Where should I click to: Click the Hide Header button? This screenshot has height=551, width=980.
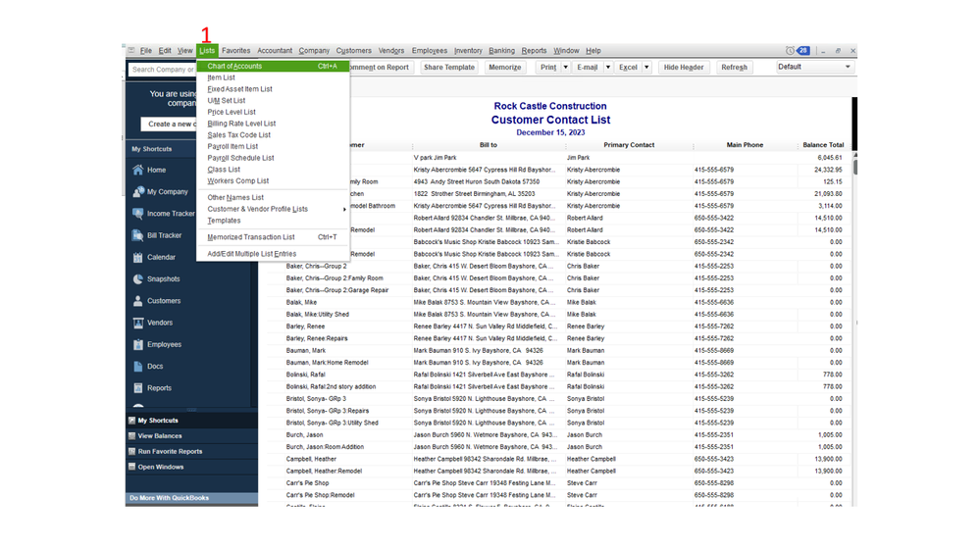pyautogui.click(x=683, y=68)
